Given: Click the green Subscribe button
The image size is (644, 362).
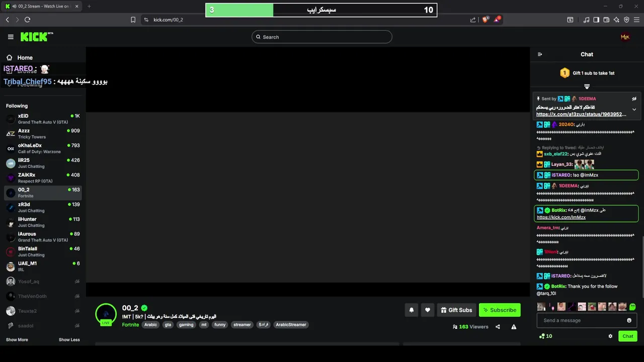Looking at the screenshot, I should 500,310.
